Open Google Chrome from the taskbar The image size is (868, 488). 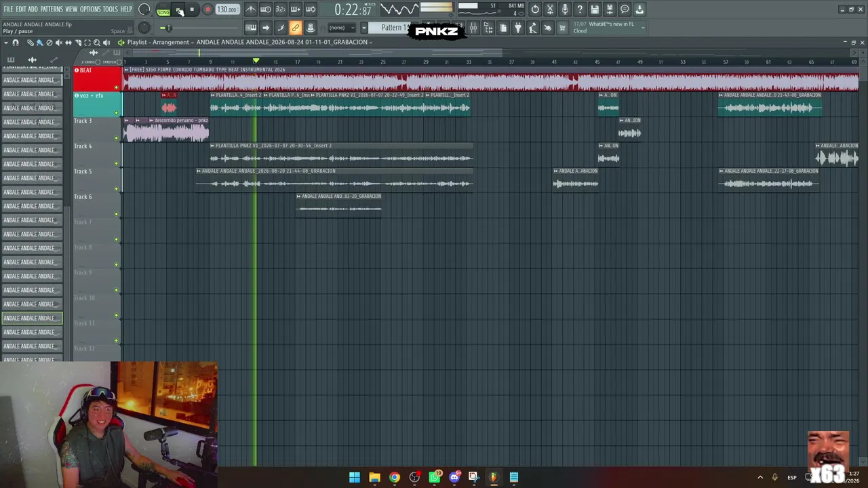pos(395,477)
